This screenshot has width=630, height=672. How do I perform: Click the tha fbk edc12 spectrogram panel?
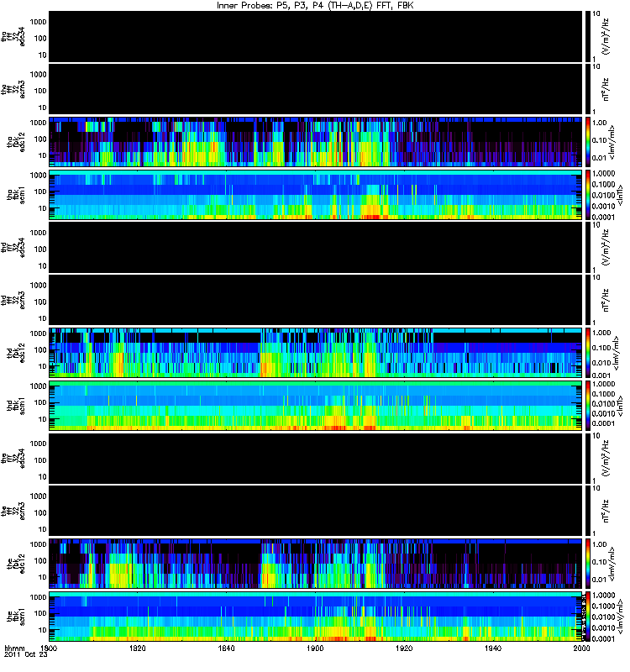pos(316,142)
